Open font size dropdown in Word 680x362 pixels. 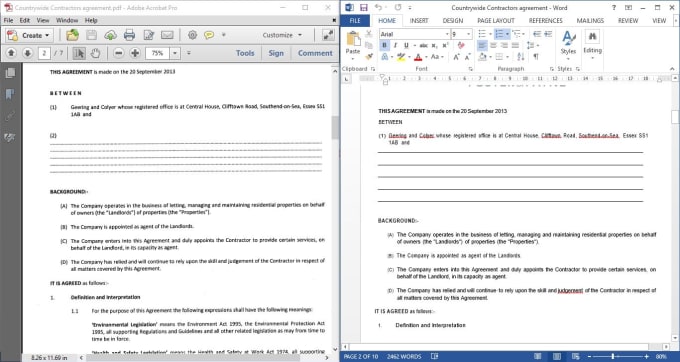pos(469,34)
